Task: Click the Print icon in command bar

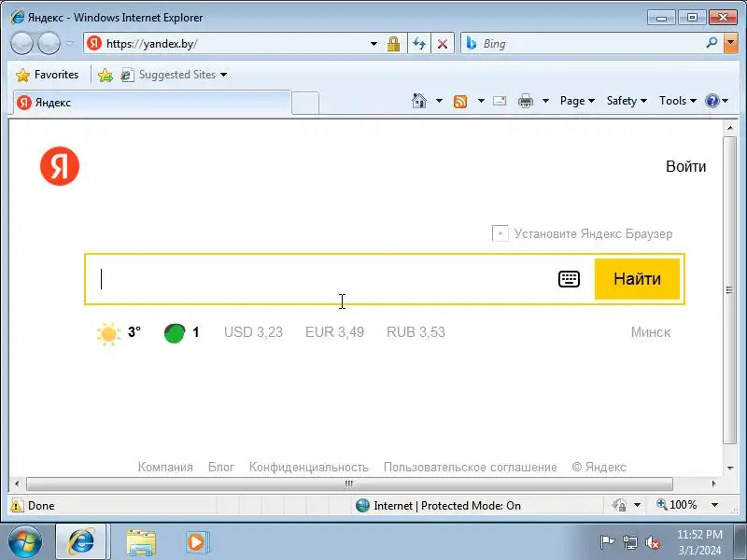Action: (x=526, y=101)
